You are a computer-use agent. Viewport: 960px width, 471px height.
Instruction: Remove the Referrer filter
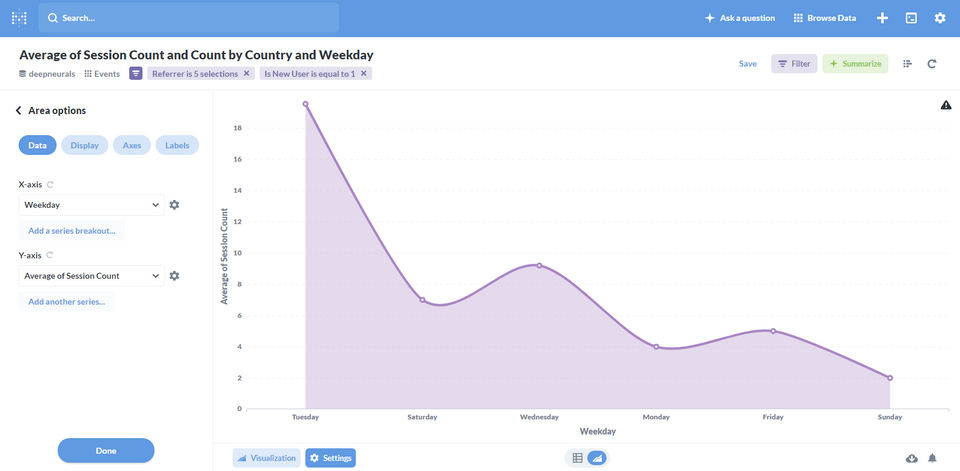coord(247,74)
